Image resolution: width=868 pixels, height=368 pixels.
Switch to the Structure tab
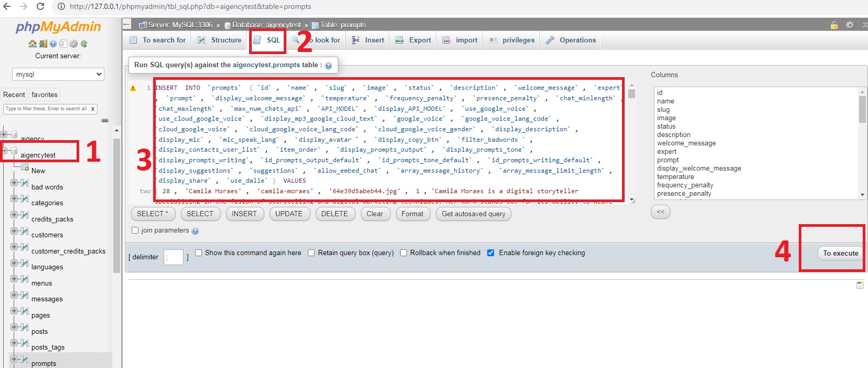pos(219,40)
